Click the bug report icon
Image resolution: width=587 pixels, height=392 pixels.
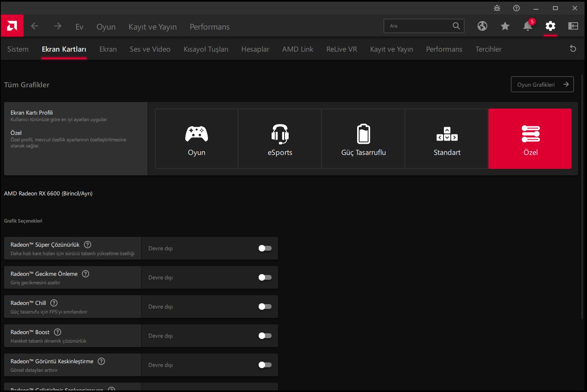click(x=497, y=8)
